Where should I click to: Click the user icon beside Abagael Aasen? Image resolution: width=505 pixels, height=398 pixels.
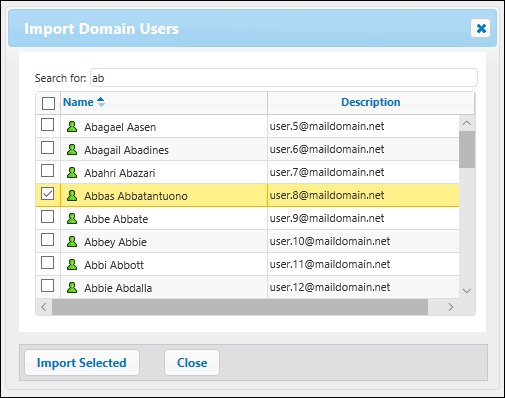coord(72,127)
